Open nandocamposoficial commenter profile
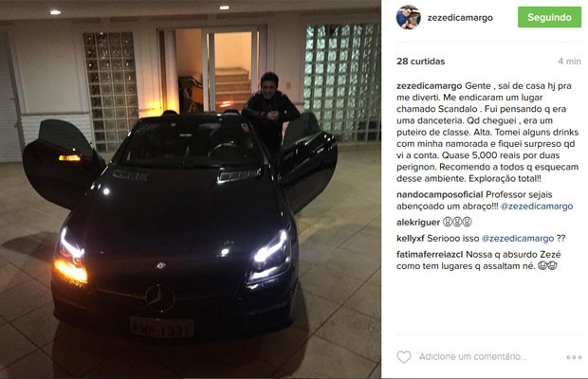This screenshot has width=588, height=379. click(x=440, y=194)
